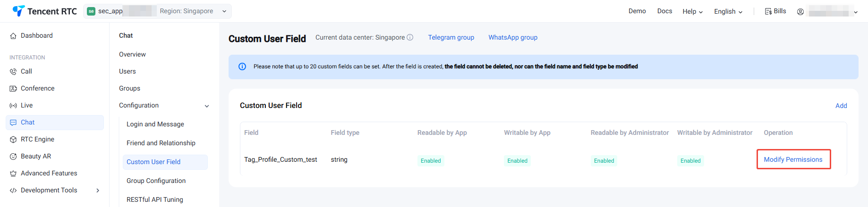Image resolution: width=868 pixels, height=207 pixels.
Task: Click the Live broadcast icon
Action: pyautogui.click(x=13, y=106)
